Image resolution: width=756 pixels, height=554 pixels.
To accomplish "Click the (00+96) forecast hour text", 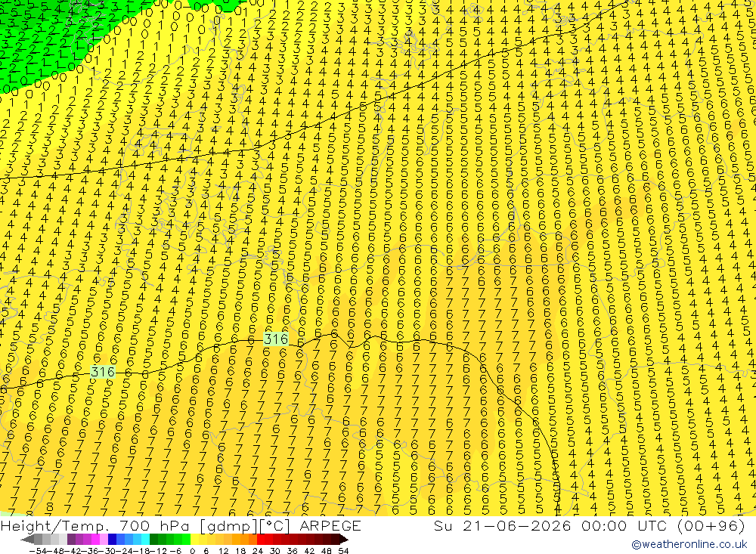I will tap(711, 525).
